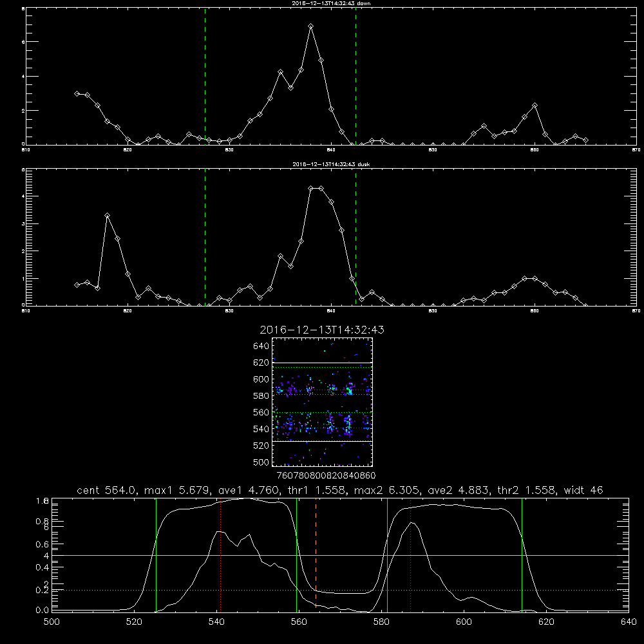Click the 600 label on the detector image y-axis

click(261, 379)
